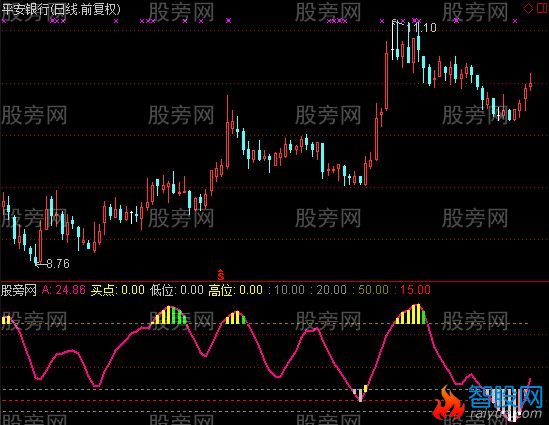Click the red double-square window icon

point(542,8)
